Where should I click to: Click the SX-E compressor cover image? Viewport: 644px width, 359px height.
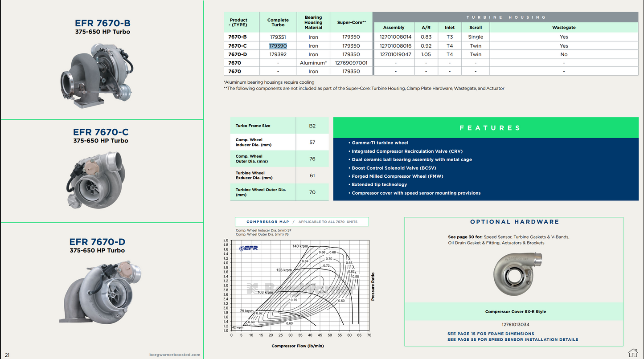click(x=517, y=276)
